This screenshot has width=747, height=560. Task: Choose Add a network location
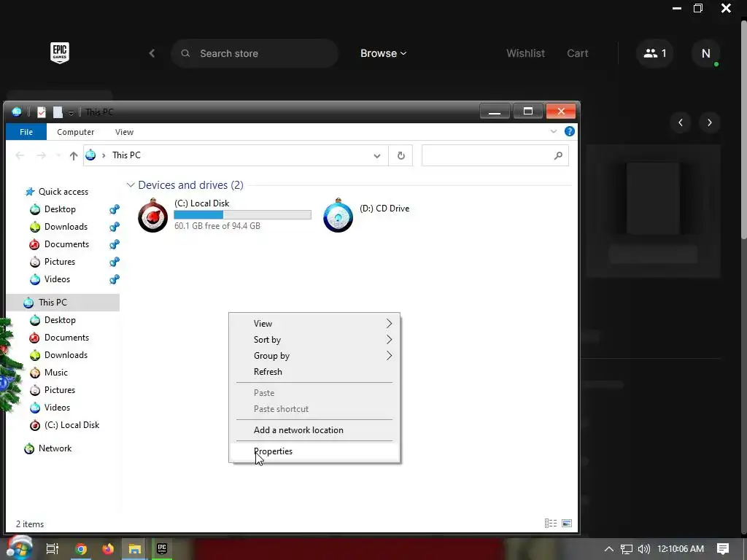[x=314, y=430]
